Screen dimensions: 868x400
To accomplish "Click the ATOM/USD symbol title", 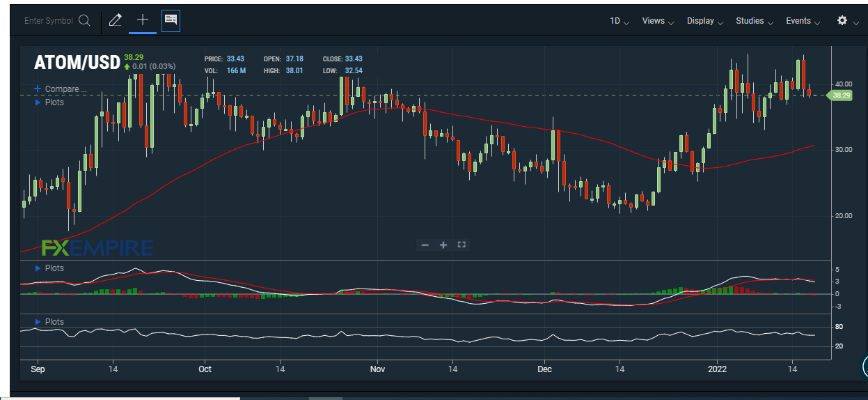I will (x=77, y=63).
